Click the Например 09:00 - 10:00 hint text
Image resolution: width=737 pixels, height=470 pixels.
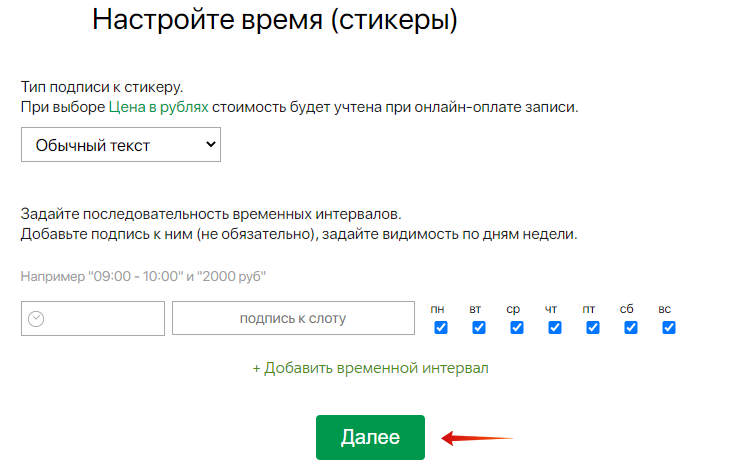pyautogui.click(x=143, y=276)
